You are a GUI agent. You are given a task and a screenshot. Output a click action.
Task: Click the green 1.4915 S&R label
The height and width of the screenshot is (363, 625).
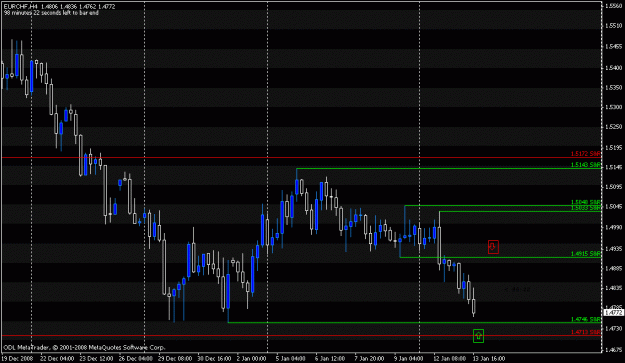click(x=586, y=254)
